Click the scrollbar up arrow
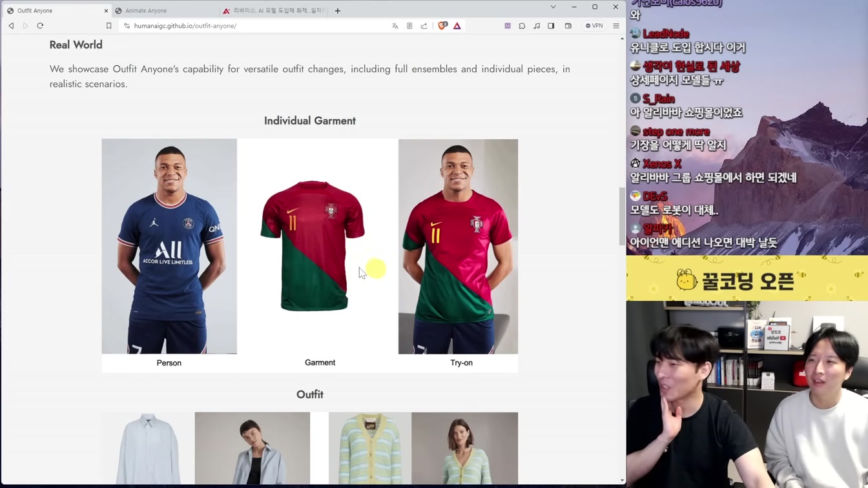Image resolution: width=868 pixels, height=488 pixels. point(622,39)
